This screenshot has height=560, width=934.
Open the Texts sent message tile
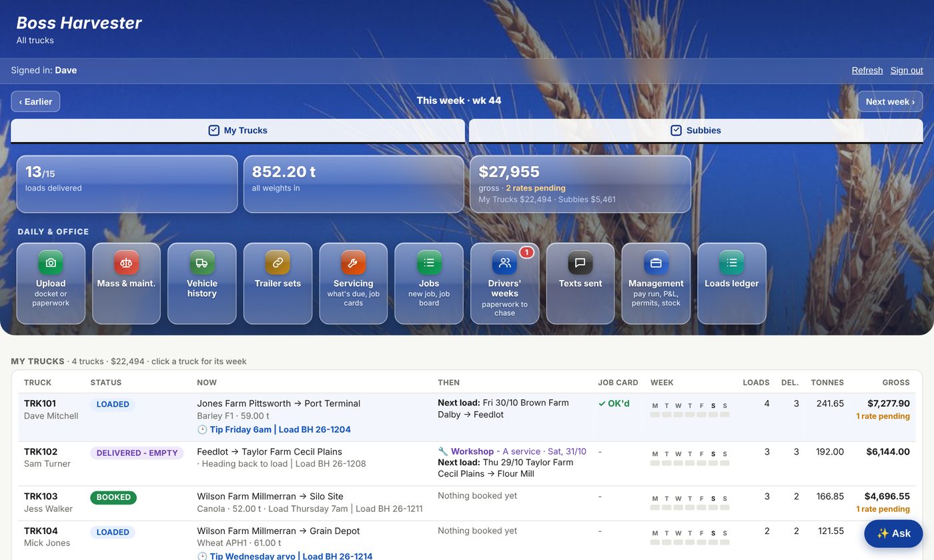(580, 283)
